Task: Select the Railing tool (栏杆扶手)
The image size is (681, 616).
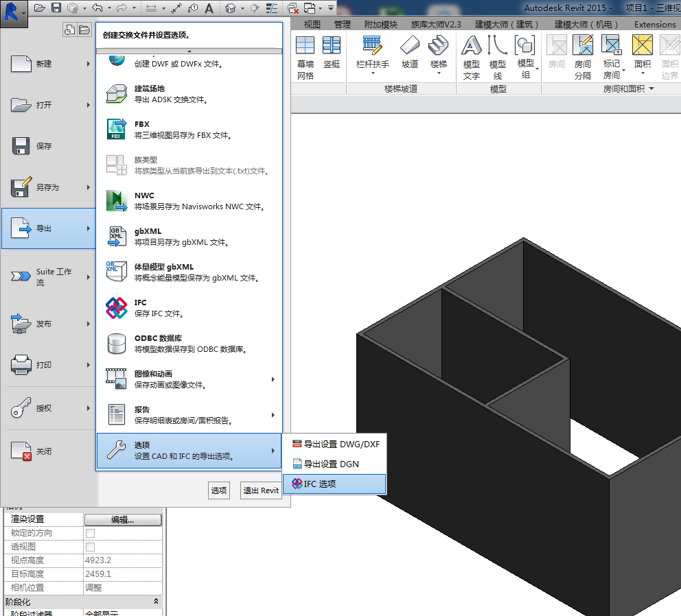Action: click(372, 56)
